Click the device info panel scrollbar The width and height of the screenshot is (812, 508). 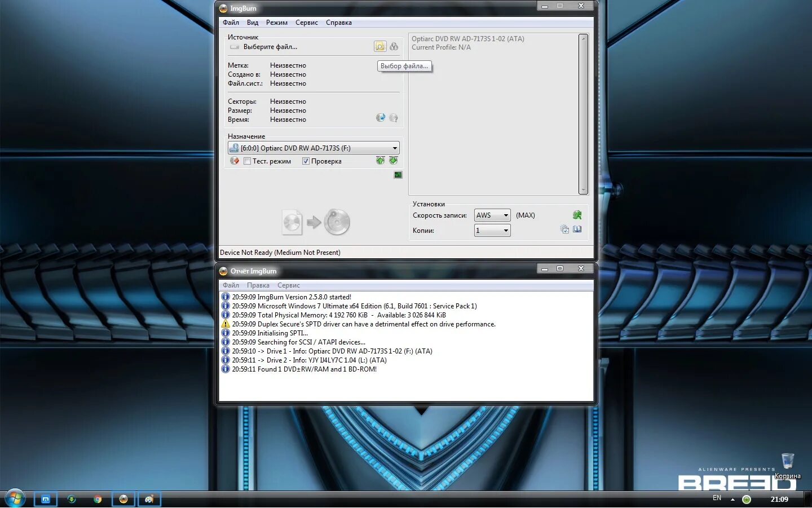coord(583,114)
